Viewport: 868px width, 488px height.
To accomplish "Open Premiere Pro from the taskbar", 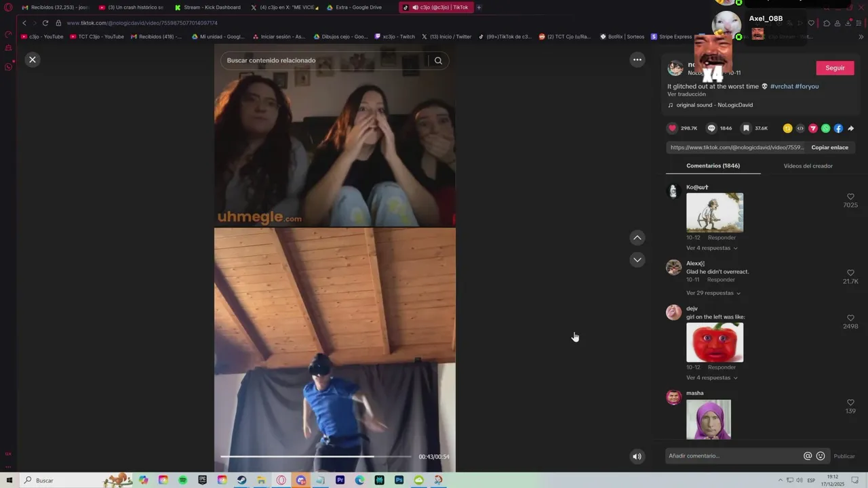I will pos(340,480).
